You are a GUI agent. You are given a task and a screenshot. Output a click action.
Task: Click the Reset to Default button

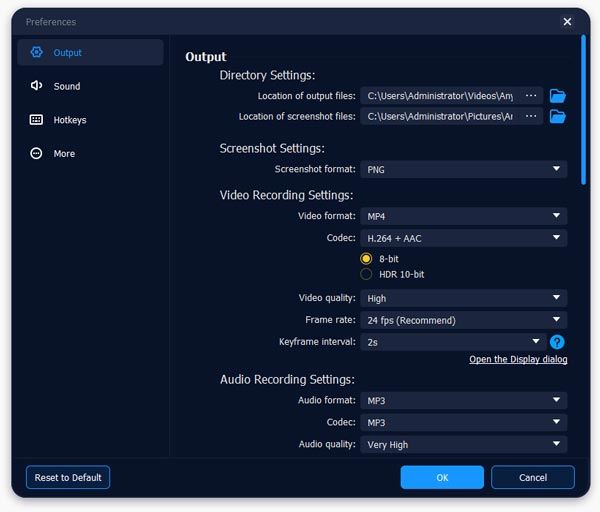tap(68, 477)
